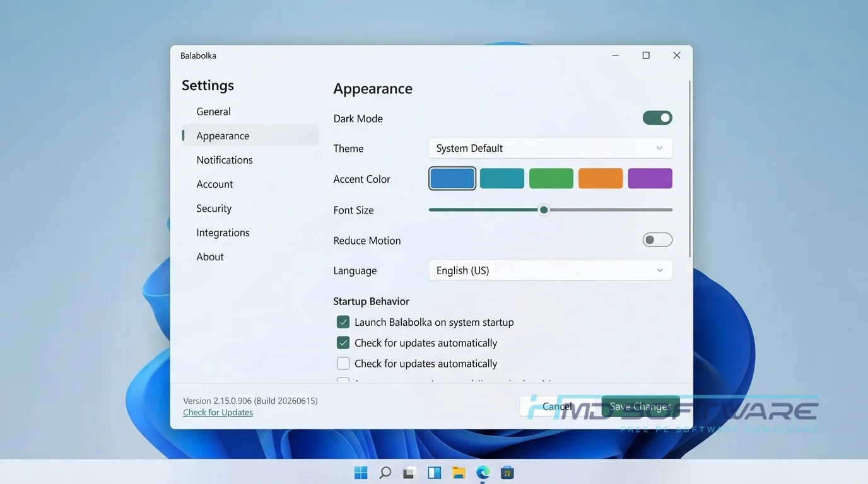
Task: Open the Windows Start menu
Action: coord(361,473)
